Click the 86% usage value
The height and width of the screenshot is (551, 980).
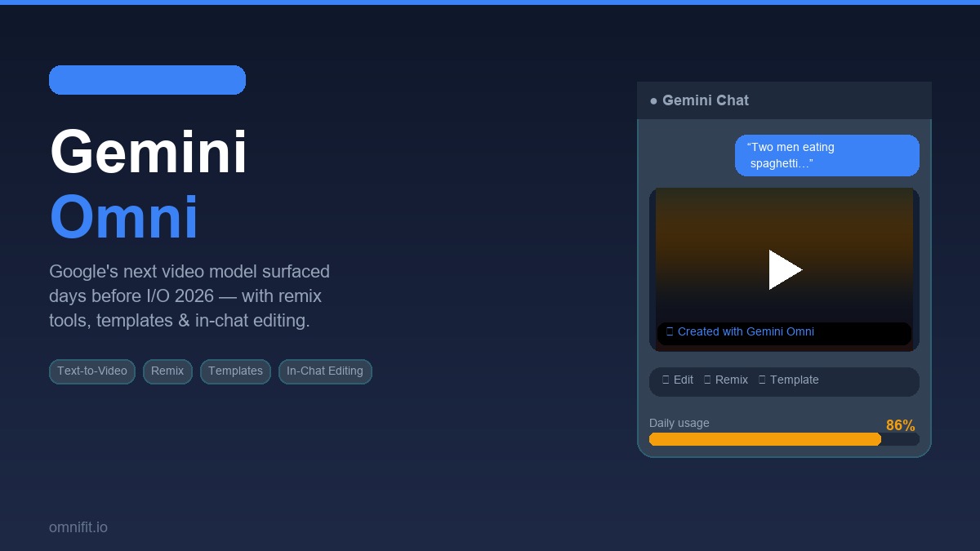coord(901,425)
